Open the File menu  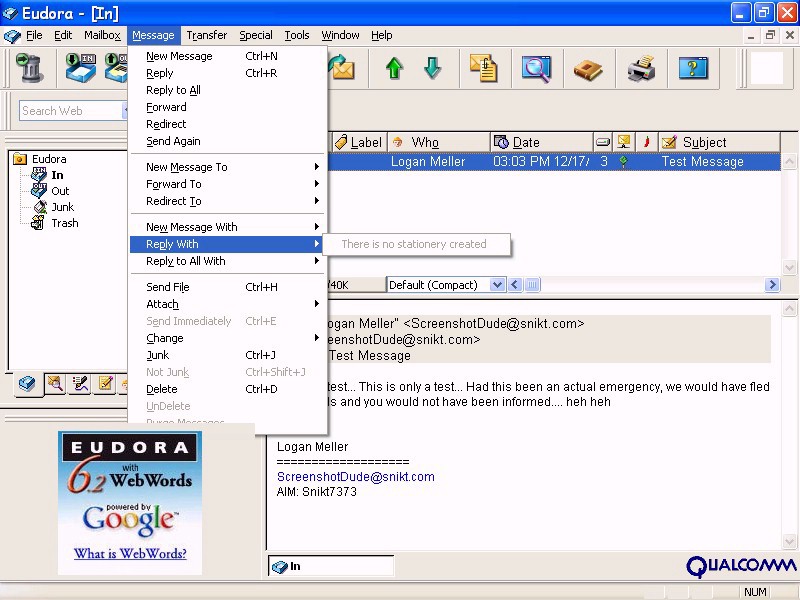click(34, 35)
